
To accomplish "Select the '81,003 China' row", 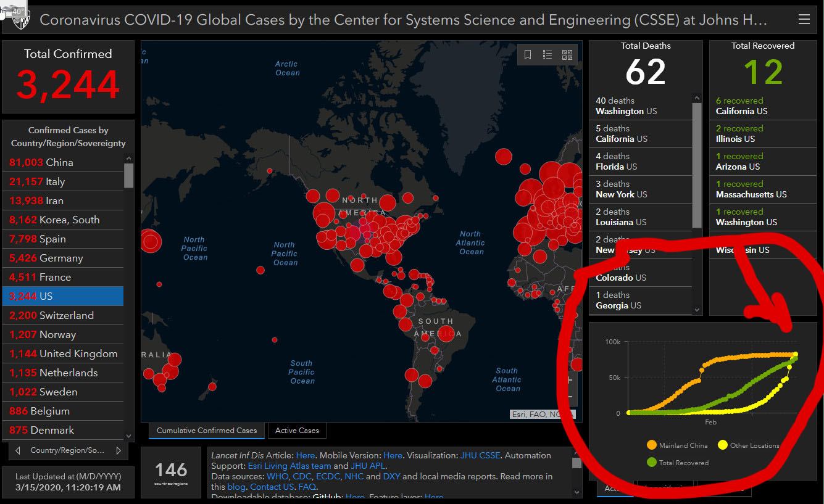I will (x=63, y=162).
